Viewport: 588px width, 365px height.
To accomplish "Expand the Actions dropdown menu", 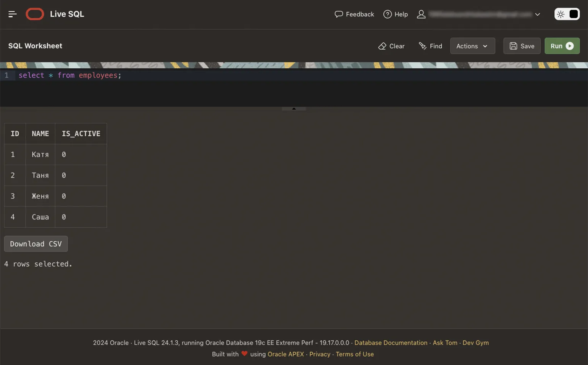I will coord(472,46).
